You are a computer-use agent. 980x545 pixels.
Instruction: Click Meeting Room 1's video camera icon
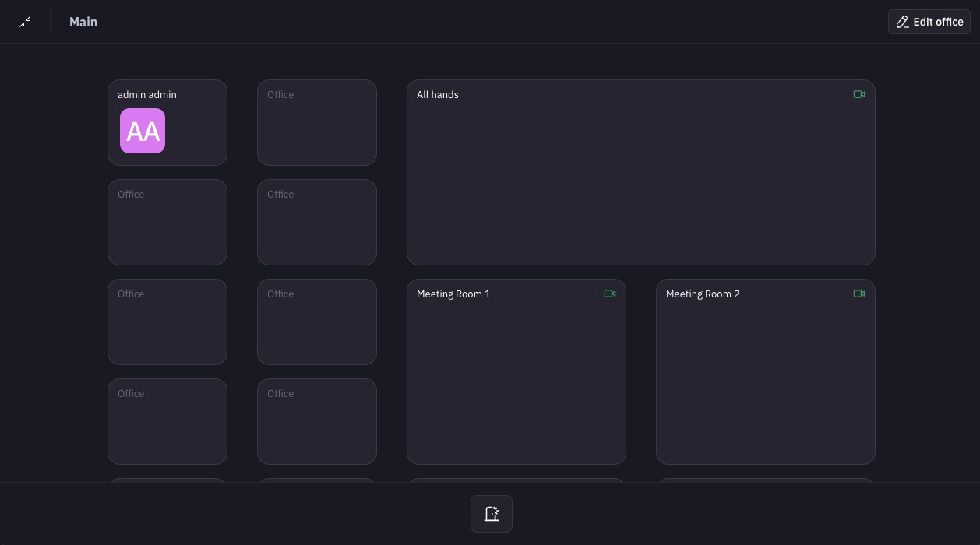(x=610, y=294)
